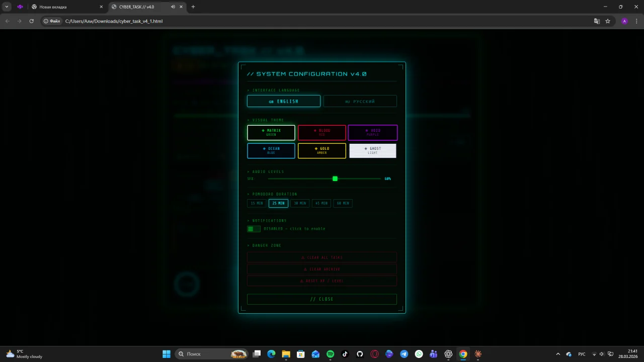The height and width of the screenshot is (362, 644).
Task: Click the SFX audio level slider handle
Action: pyautogui.click(x=335, y=178)
